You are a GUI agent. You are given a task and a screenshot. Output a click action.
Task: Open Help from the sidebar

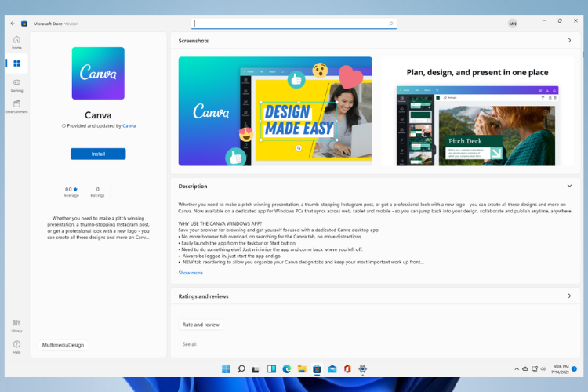17,347
